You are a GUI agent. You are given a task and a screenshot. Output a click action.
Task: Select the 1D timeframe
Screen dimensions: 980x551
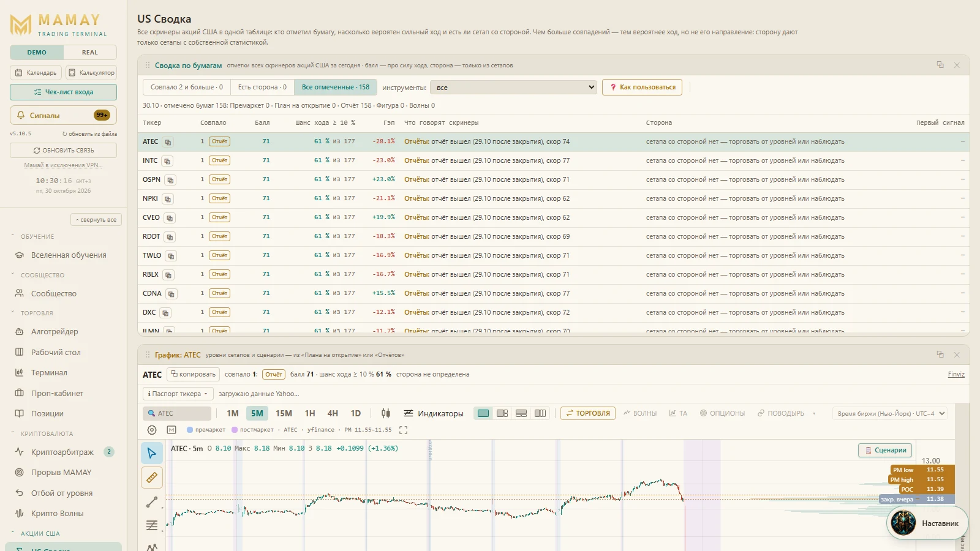point(356,413)
